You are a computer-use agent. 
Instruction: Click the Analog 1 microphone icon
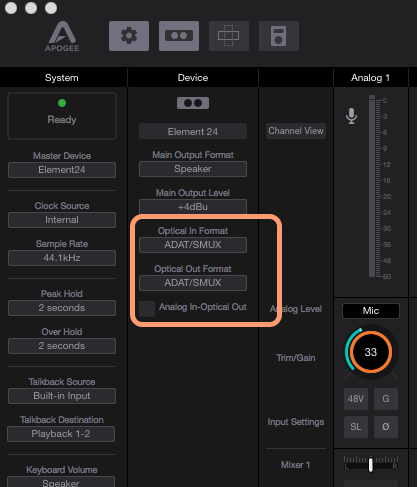pos(351,116)
